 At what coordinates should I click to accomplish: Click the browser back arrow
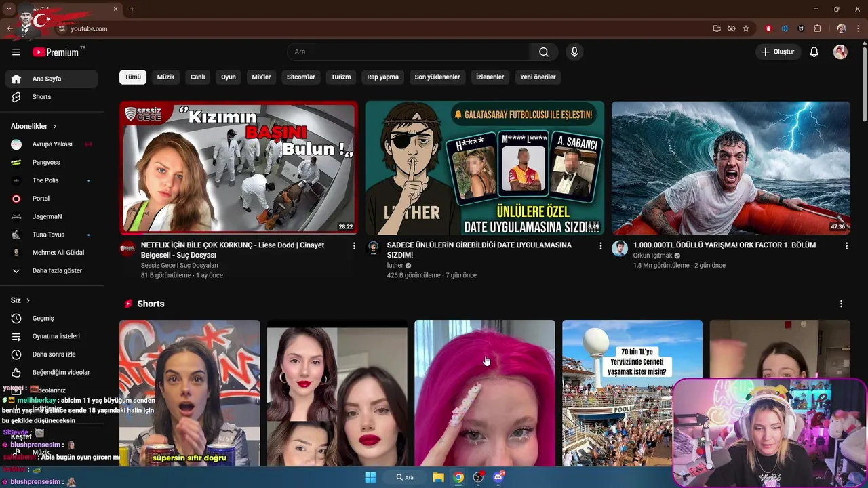click(x=9, y=28)
